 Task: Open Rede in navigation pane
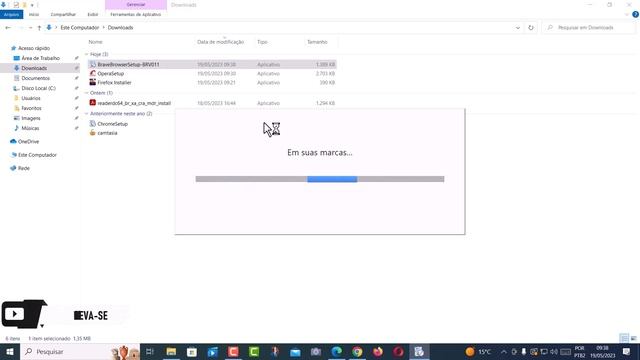(24, 168)
